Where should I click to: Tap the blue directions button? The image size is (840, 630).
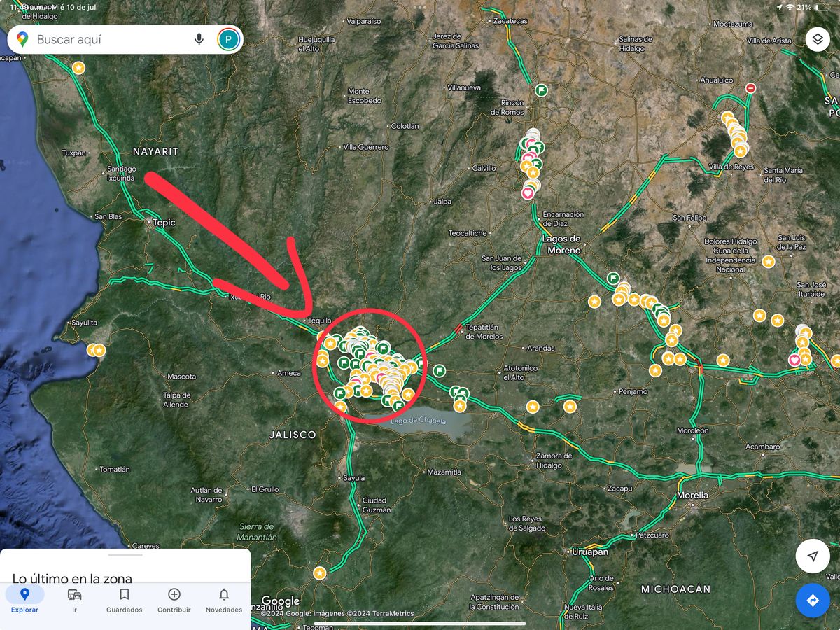(x=813, y=601)
